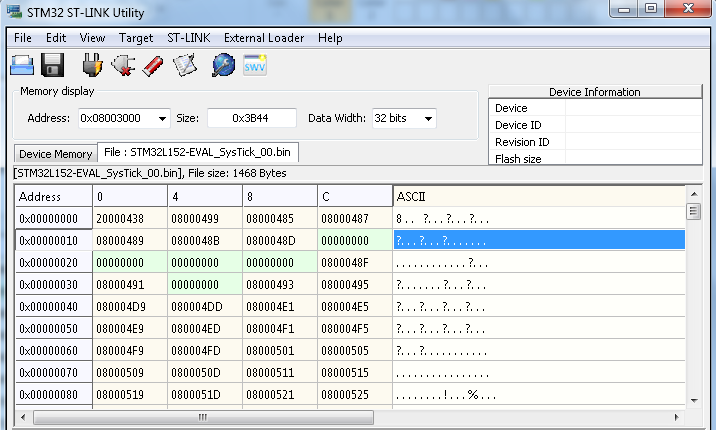Open the Target menu
Image resolution: width=716 pixels, height=430 pixels.
click(x=136, y=38)
